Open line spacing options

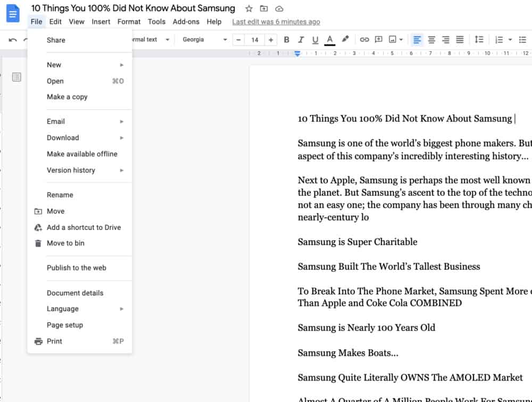click(x=479, y=39)
